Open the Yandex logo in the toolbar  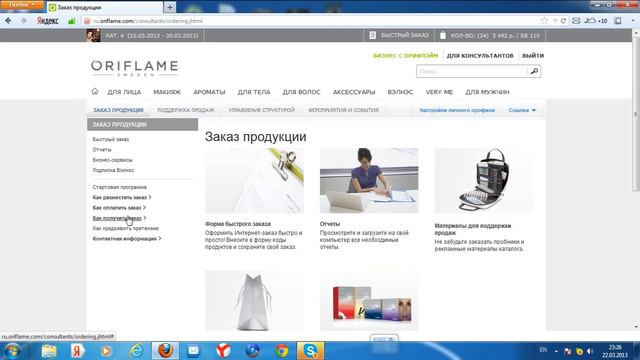[x=48, y=21]
